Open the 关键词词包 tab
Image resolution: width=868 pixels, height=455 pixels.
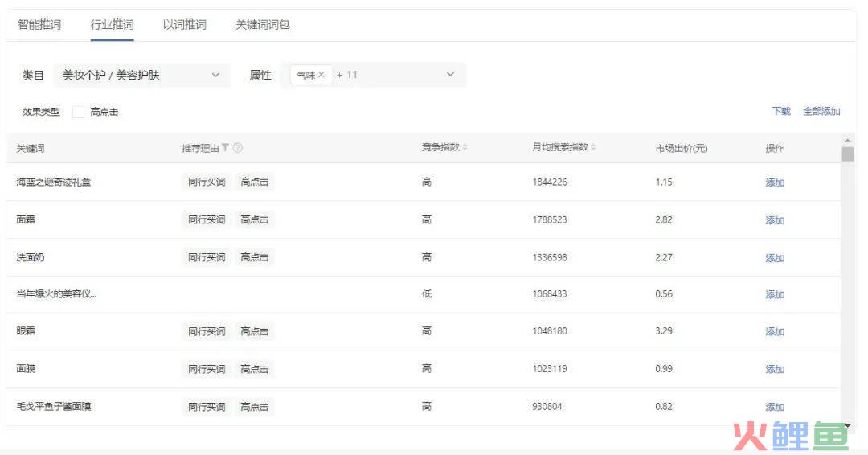click(x=262, y=25)
